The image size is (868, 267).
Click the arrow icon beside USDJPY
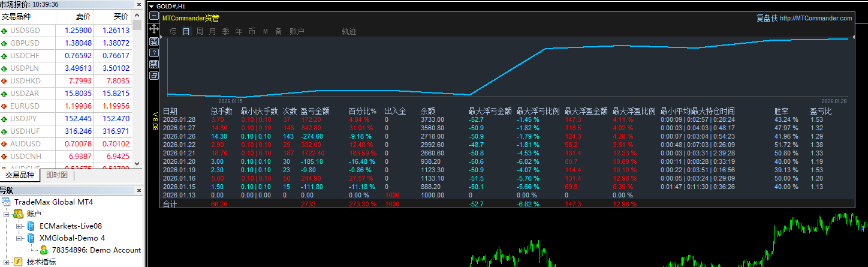click(x=5, y=119)
